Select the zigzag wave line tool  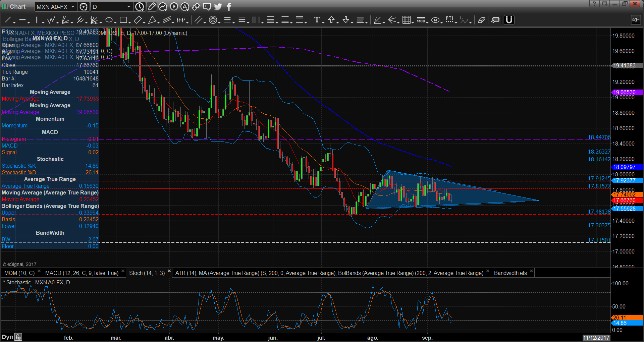51,20
